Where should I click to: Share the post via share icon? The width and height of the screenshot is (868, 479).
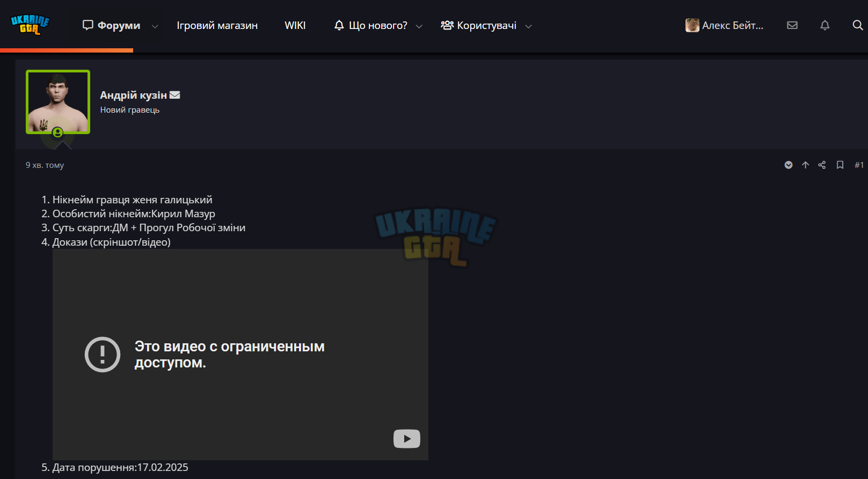pyautogui.click(x=822, y=165)
